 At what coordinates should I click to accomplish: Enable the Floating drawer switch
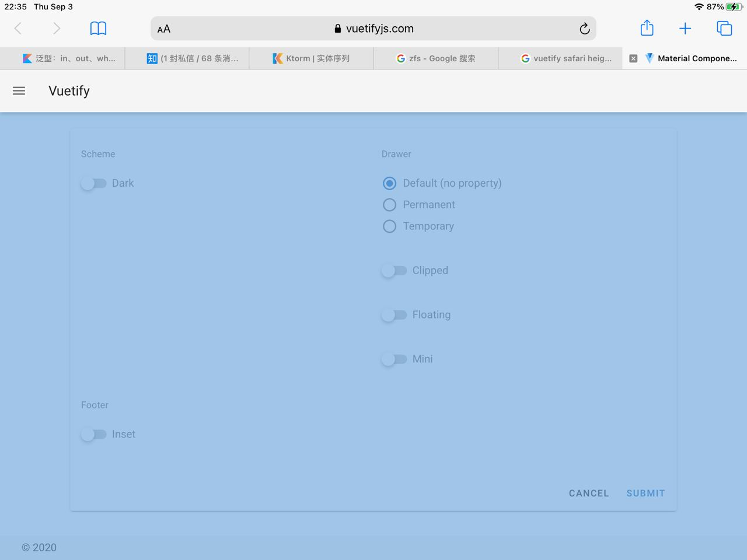(395, 314)
